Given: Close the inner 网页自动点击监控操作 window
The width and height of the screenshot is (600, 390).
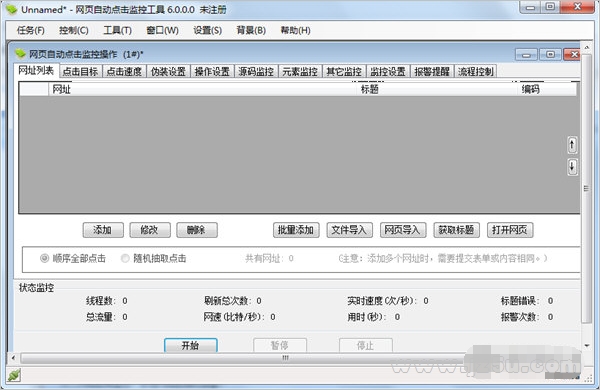Looking at the screenshot, I should 572,55.
